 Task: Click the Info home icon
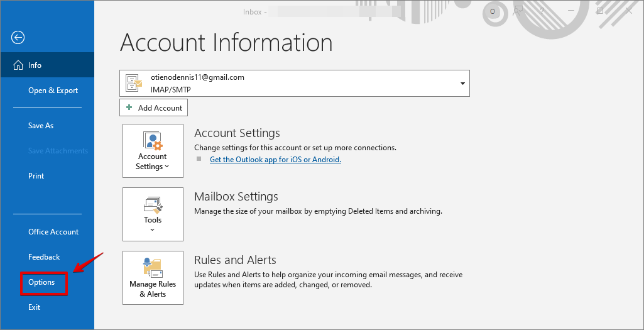pyautogui.click(x=18, y=65)
